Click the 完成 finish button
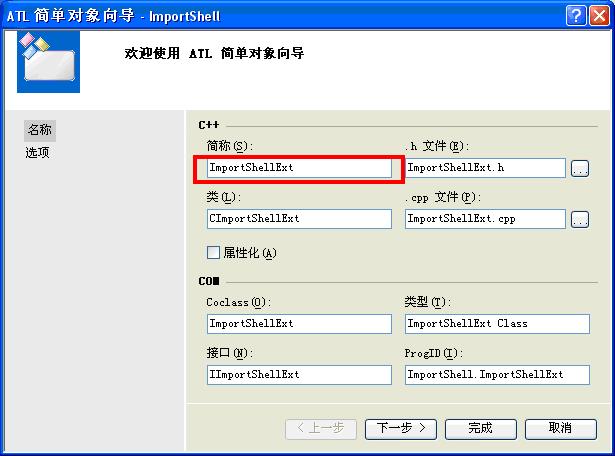Image resolution: width=615 pixels, height=456 pixels. coord(481,429)
